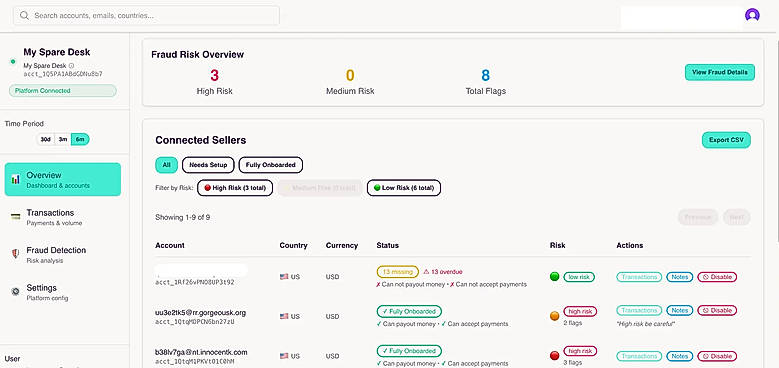Click the 13 missing status badge

(x=398, y=272)
